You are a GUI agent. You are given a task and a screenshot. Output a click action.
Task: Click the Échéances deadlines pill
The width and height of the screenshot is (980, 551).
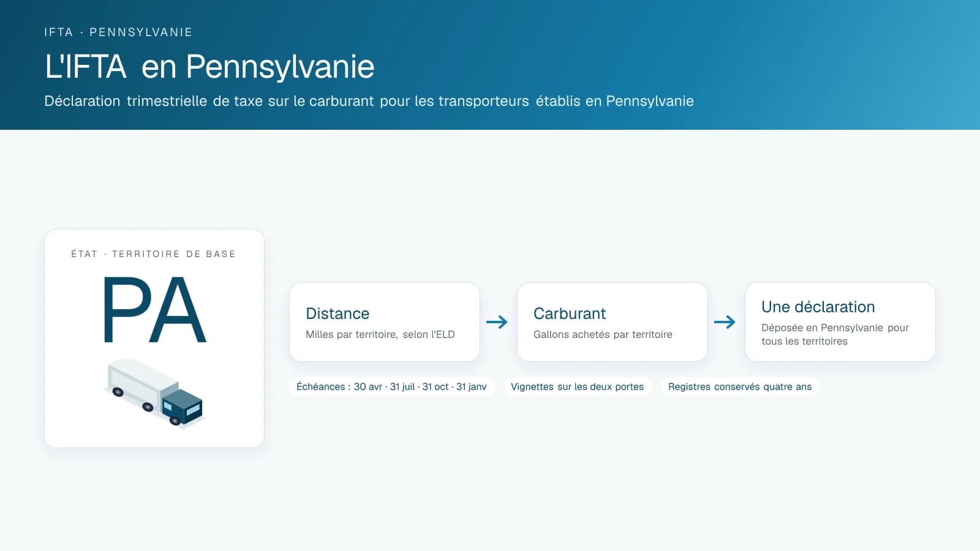point(391,387)
